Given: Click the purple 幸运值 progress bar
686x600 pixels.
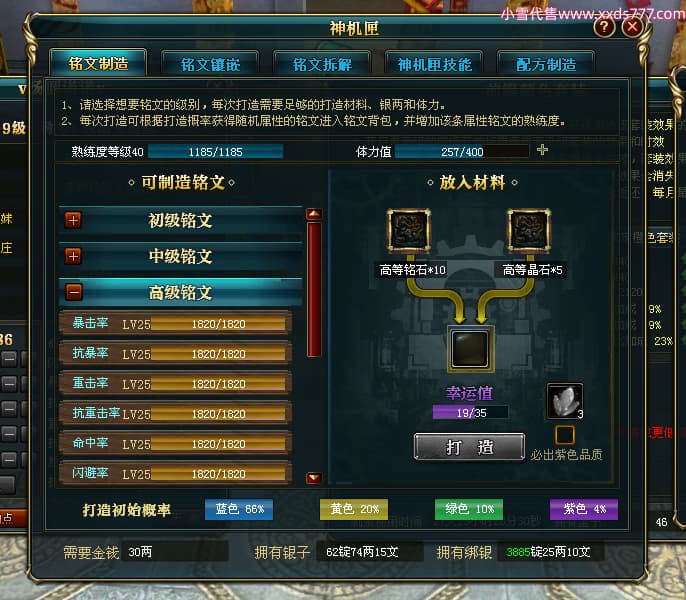Looking at the screenshot, I should pyautogui.click(x=471, y=412).
